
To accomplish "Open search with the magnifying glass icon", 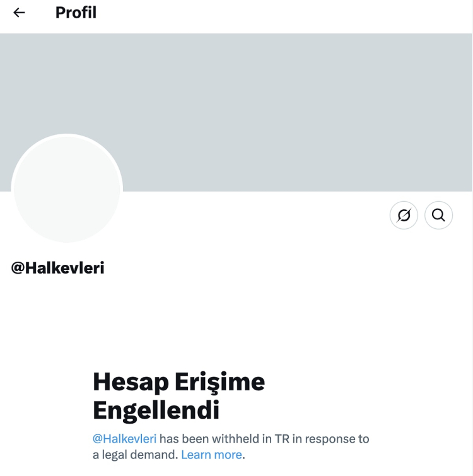I will pos(438,216).
